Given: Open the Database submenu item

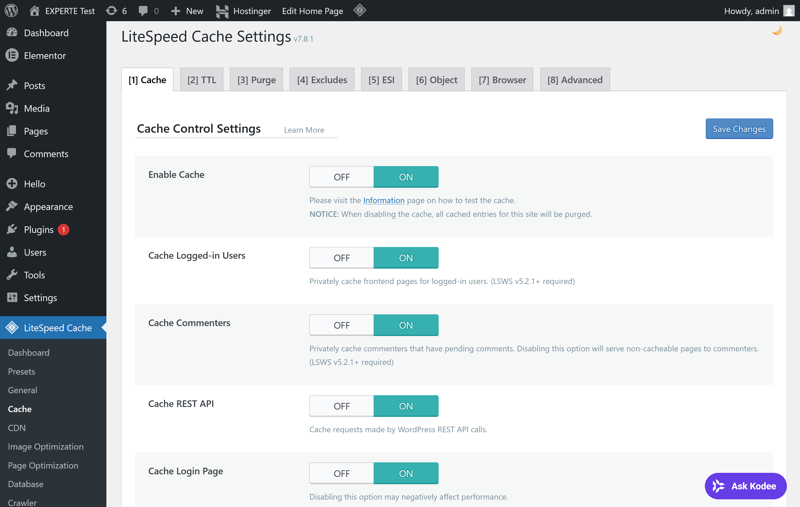Looking at the screenshot, I should 26,484.
